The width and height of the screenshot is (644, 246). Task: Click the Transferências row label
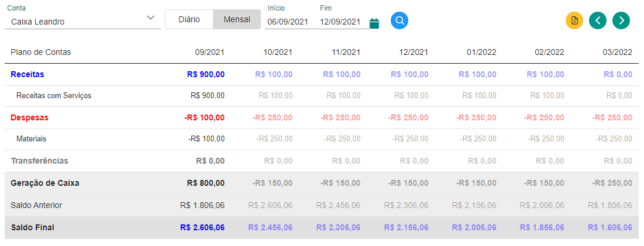click(39, 161)
